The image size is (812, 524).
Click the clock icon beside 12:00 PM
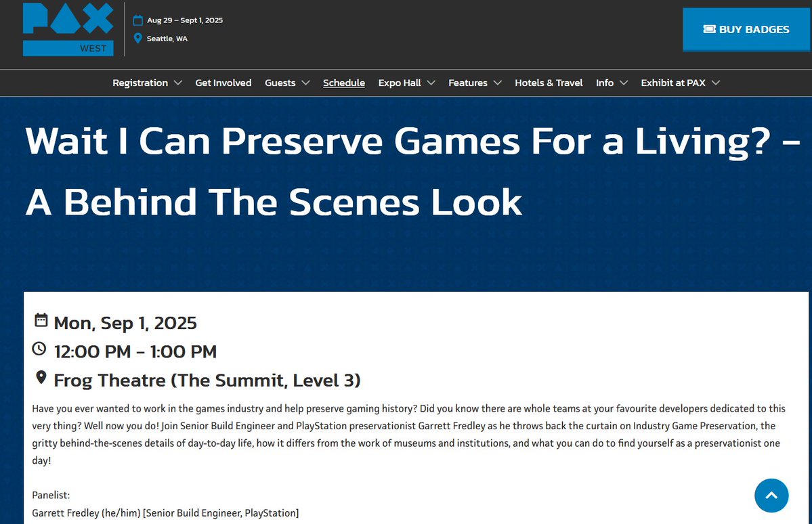(x=39, y=349)
